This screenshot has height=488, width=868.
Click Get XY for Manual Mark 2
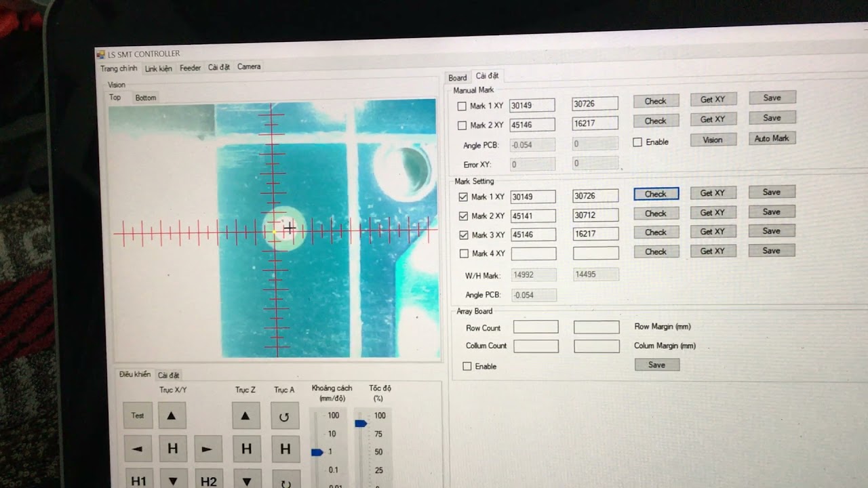(713, 119)
